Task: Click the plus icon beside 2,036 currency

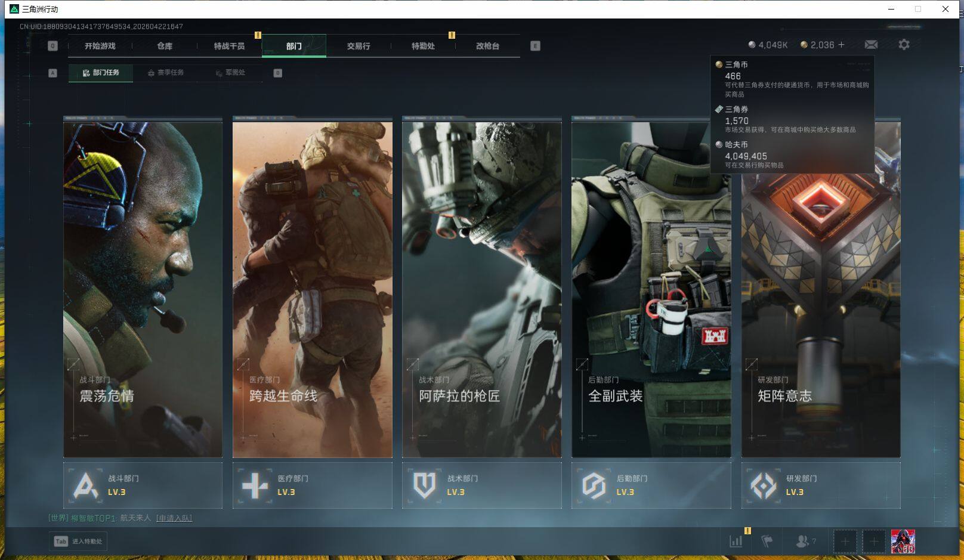Action: (842, 45)
